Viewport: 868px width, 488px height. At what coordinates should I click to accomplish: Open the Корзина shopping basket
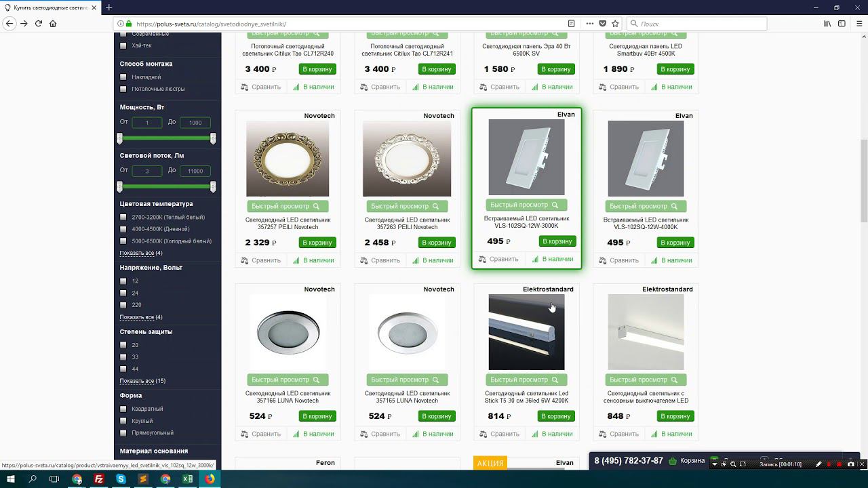point(687,461)
